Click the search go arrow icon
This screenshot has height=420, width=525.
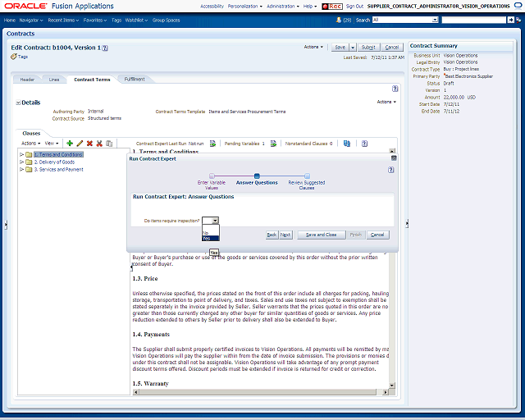(x=510, y=20)
